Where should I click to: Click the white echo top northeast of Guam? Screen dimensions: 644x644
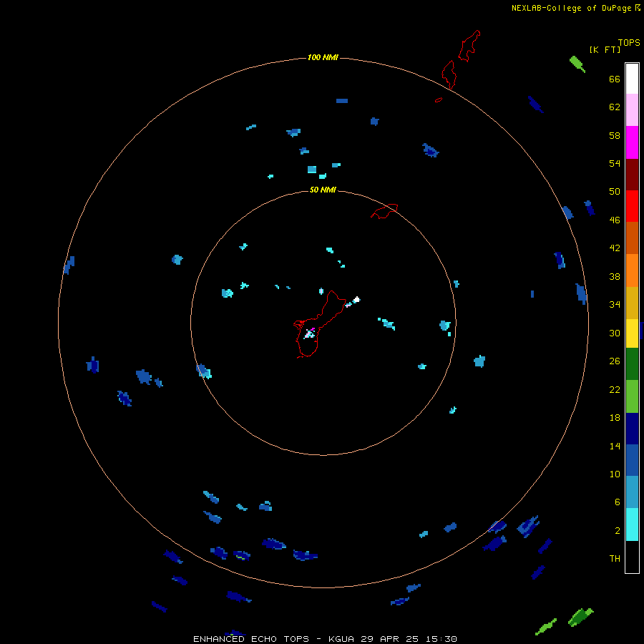pos(356,300)
